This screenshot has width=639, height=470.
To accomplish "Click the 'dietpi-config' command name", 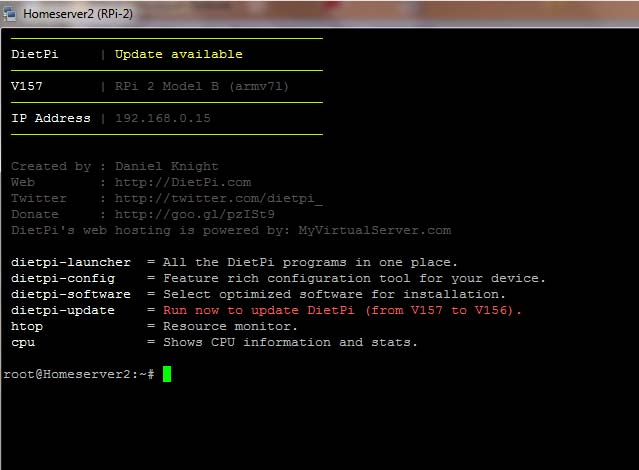I will (x=63, y=278).
